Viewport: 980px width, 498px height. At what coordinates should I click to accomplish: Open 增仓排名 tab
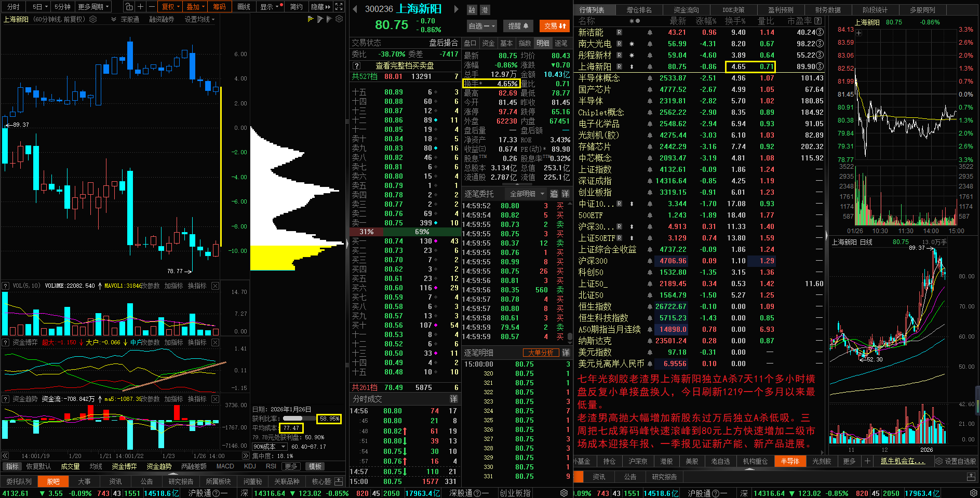click(x=639, y=10)
